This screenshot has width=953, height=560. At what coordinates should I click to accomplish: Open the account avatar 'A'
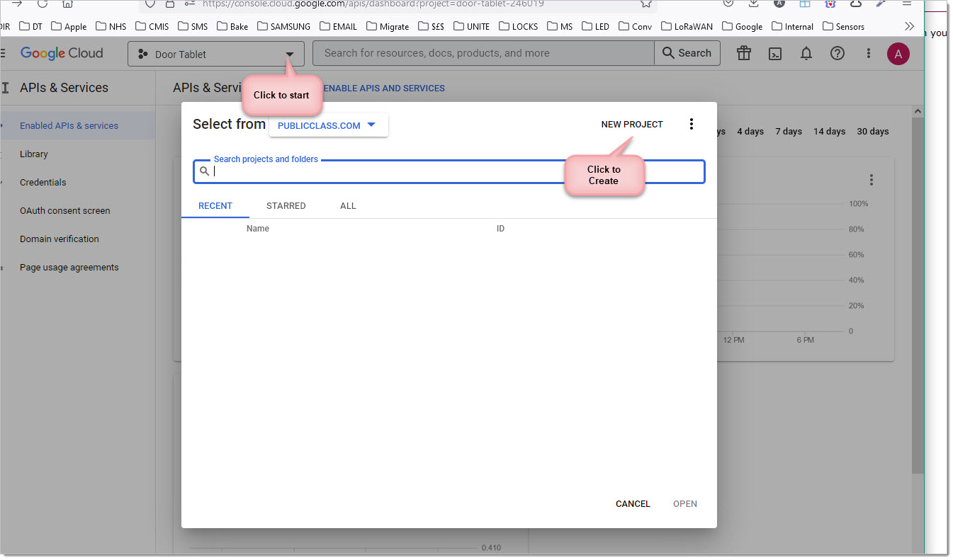click(x=898, y=54)
